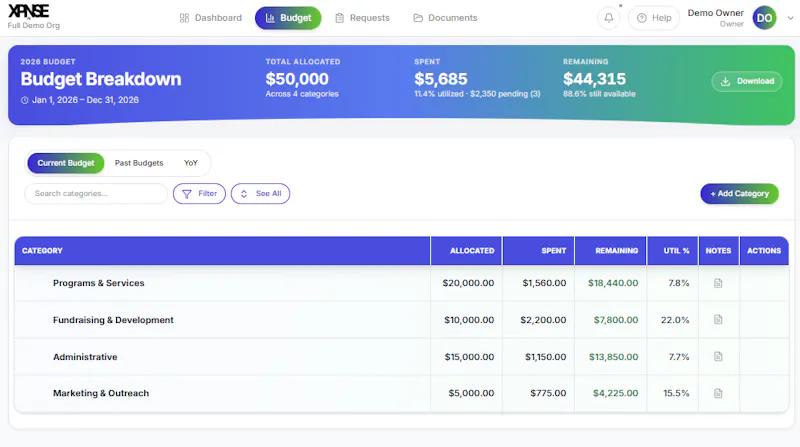This screenshot has height=447, width=800.
Task: Click the $2,350 pending note text
Action: point(505,94)
